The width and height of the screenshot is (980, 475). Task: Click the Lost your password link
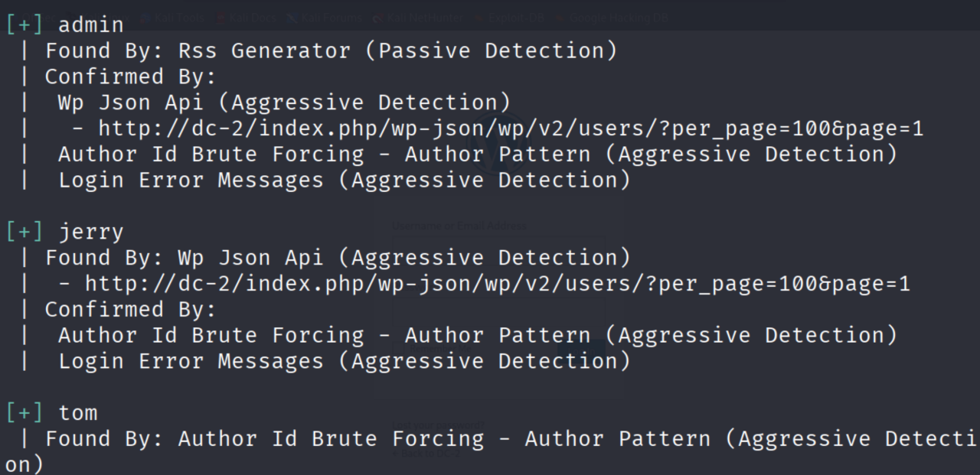tap(438, 425)
